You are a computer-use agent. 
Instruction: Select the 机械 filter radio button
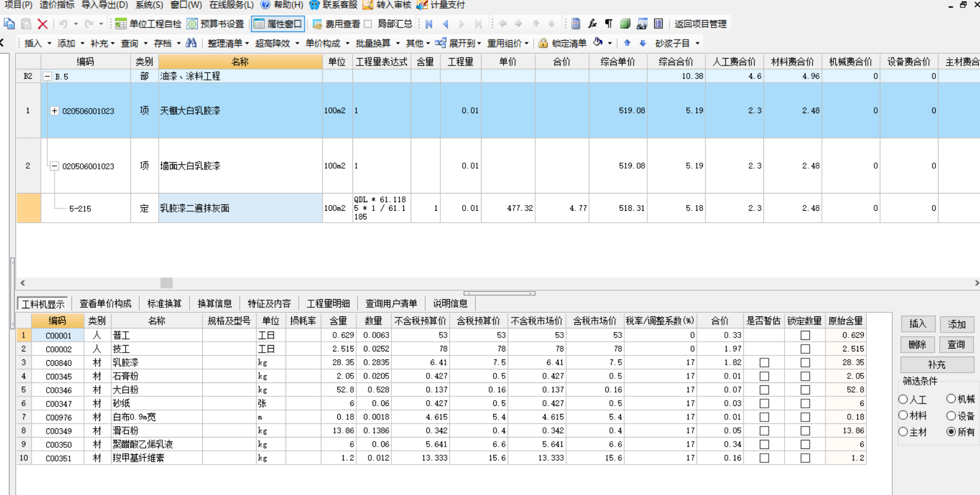pyautogui.click(x=951, y=399)
